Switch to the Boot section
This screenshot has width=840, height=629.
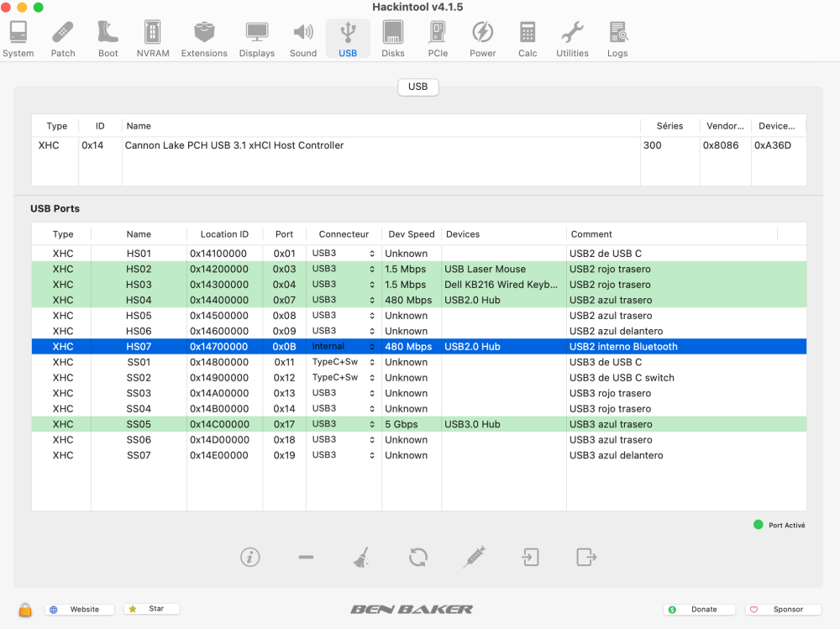108,39
